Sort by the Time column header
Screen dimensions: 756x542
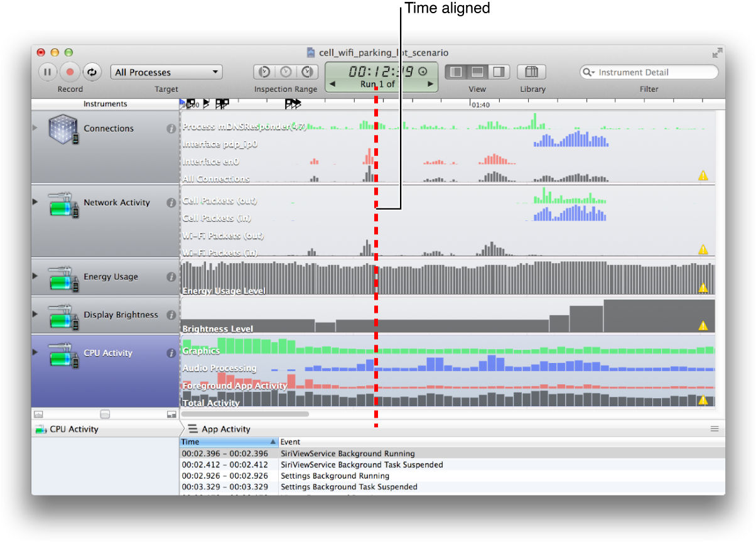229,442
